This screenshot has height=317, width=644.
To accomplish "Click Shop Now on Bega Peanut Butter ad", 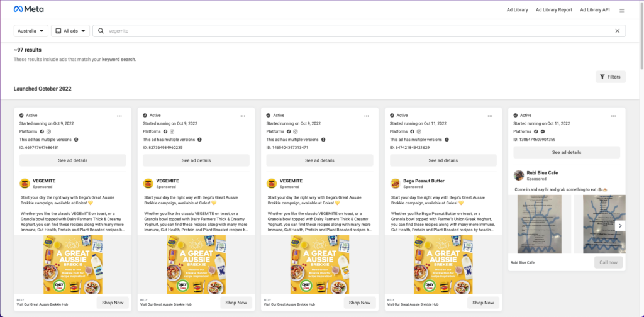I will click(x=484, y=303).
